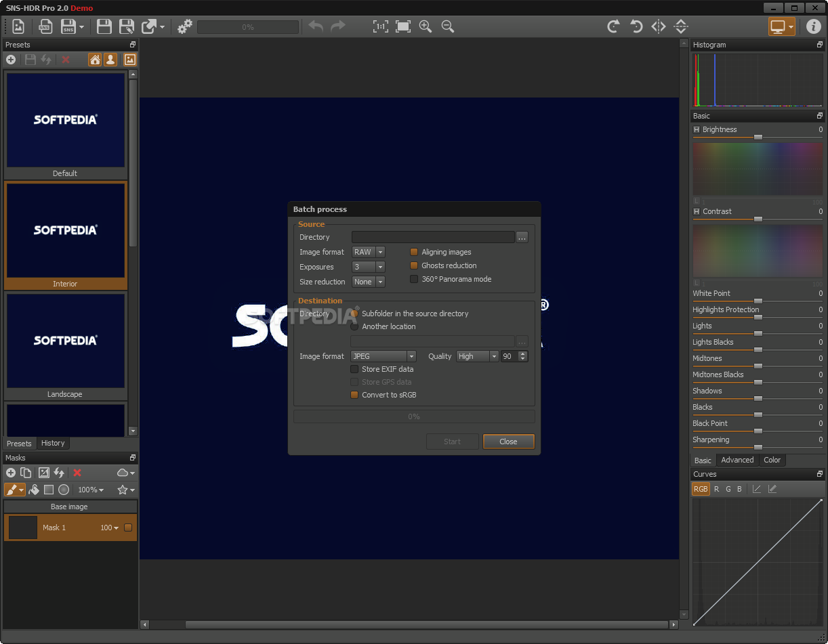Open Size reduction dropdown
This screenshot has width=828, height=644.
coord(369,282)
